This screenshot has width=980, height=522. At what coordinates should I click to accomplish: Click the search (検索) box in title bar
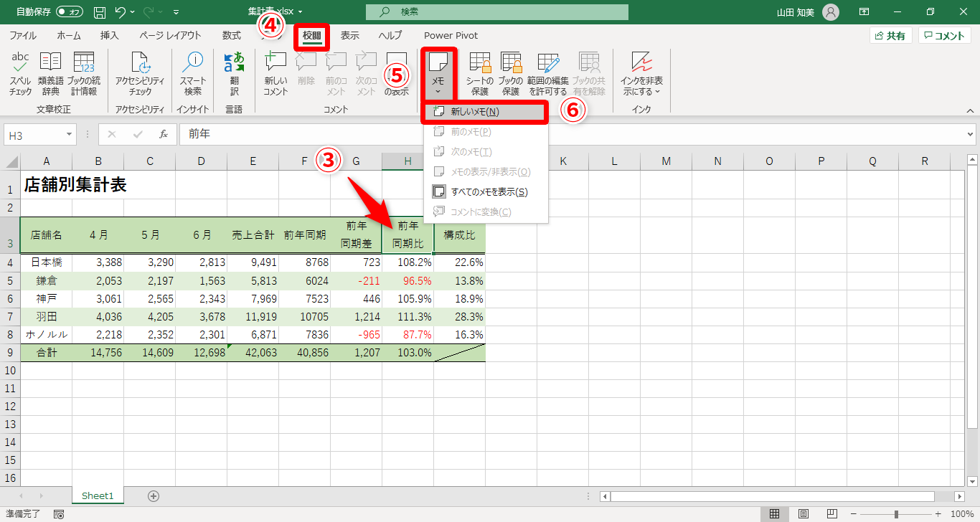[x=496, y=12]
